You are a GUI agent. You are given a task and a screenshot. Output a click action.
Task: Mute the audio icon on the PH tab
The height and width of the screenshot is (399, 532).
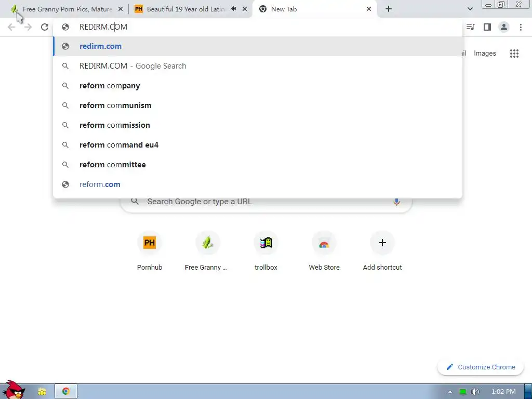(233, 9)
